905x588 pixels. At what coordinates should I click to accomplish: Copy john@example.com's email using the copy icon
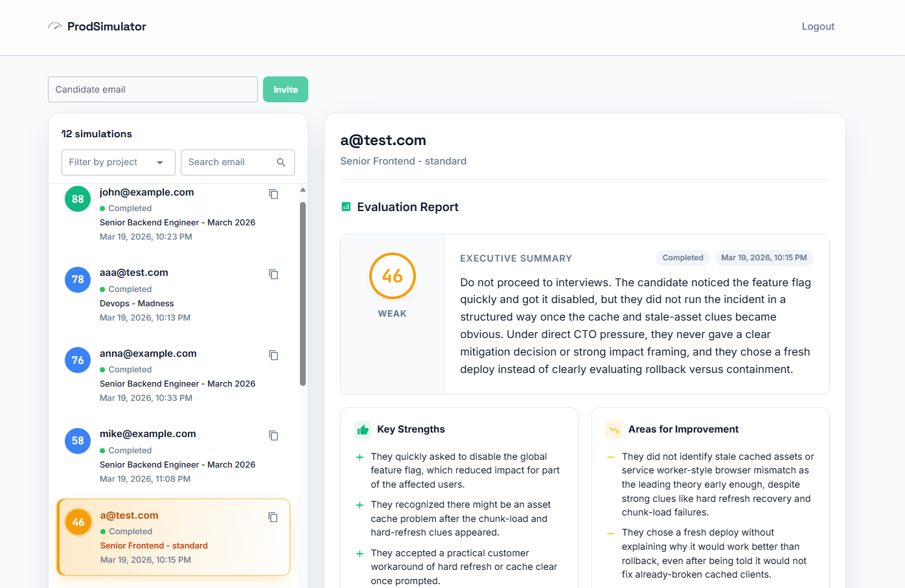(273, 193)
